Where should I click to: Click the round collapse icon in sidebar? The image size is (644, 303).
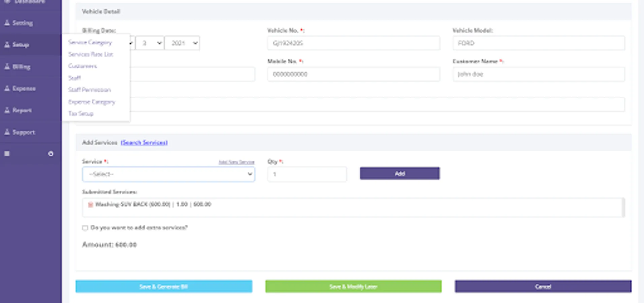[51, 154]
